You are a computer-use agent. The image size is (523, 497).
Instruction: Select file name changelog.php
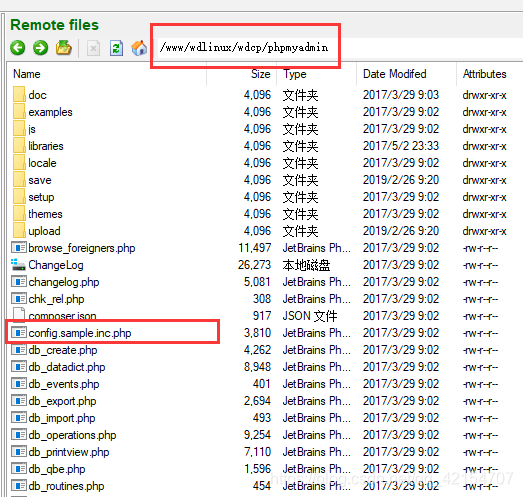click(x=64, y=282)
